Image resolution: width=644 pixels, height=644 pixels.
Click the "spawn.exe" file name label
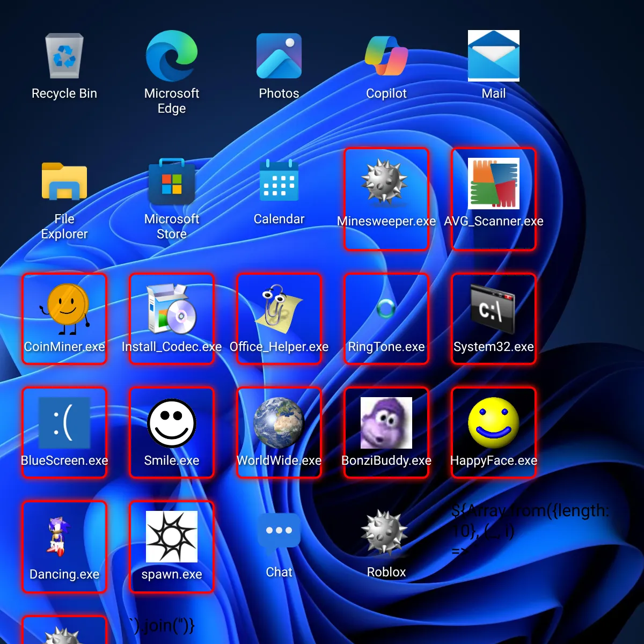pyautogui.click(x=172, y=574)
